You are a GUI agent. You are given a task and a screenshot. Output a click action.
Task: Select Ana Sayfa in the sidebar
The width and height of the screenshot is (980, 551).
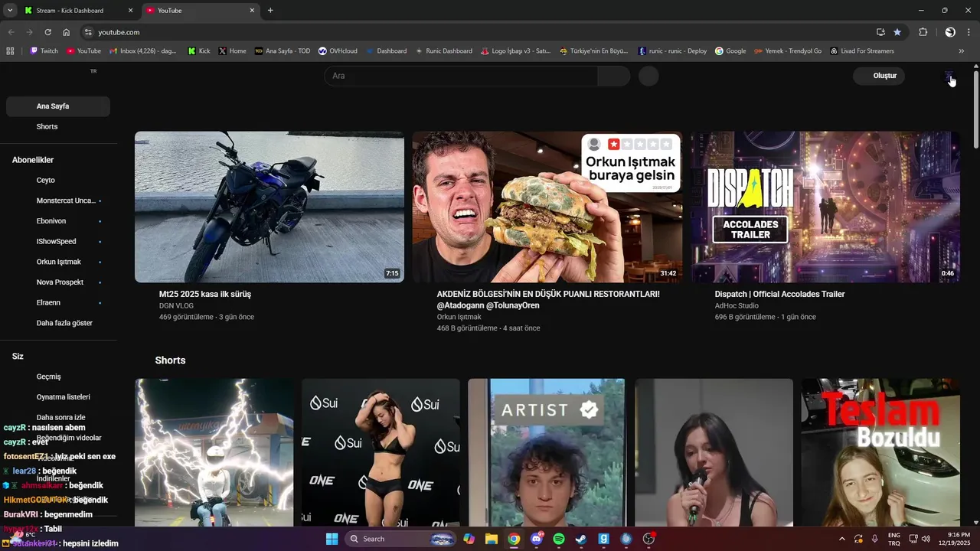point(58,106)
